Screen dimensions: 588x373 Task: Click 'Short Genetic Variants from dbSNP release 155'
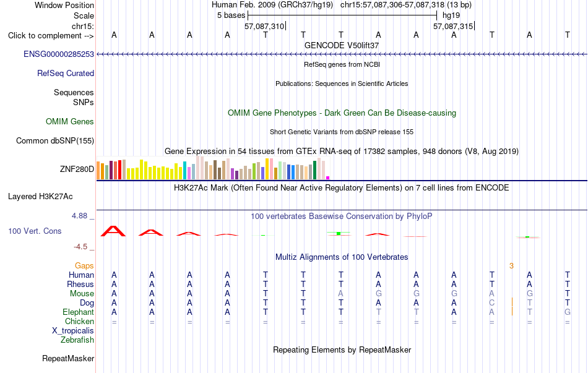pos(341,132)
